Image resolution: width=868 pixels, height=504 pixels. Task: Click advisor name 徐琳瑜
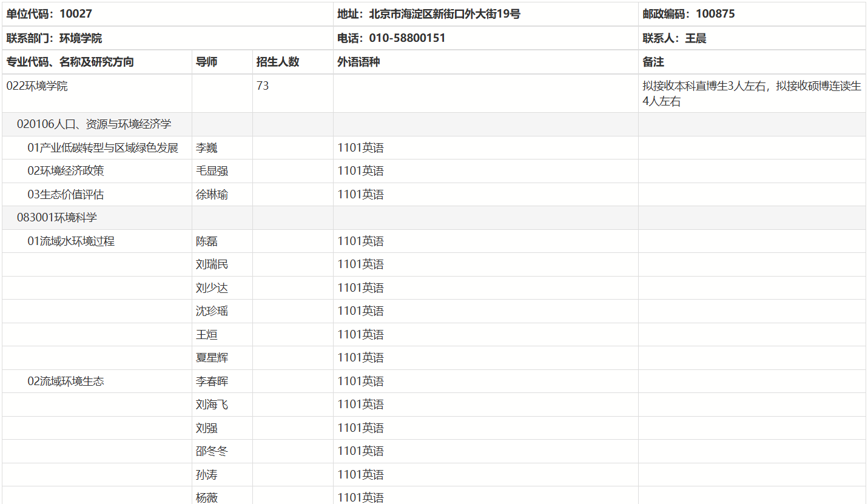[212, 195]
